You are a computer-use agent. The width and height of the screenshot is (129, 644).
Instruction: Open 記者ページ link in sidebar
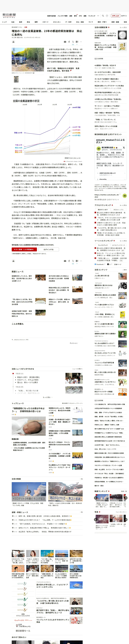click(118, 264)
